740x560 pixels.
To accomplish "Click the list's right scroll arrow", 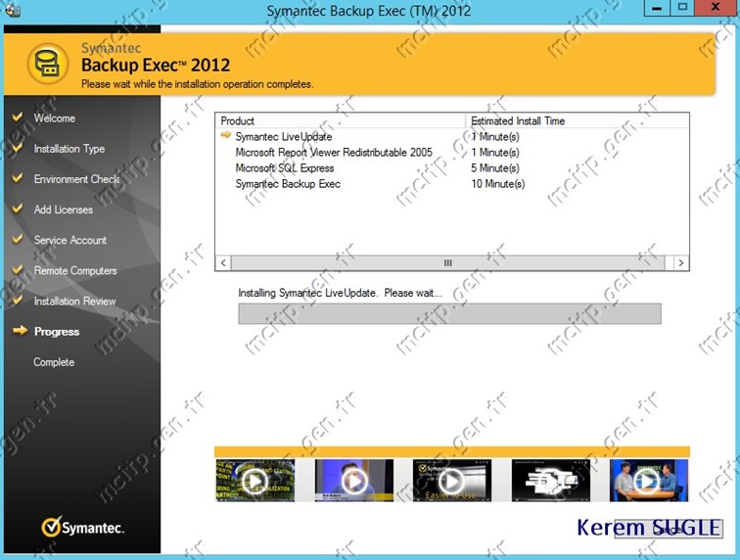I will click(680, 263).
